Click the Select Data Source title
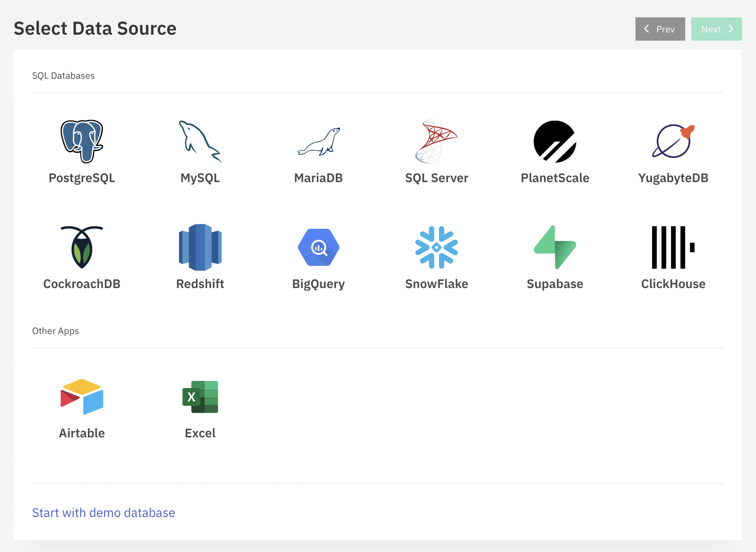Screen dimensions: 756x552 pos(95,28)
